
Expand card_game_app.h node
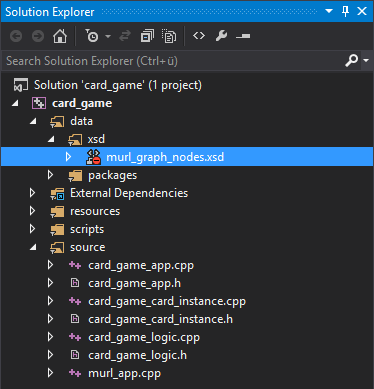[x=50, y=283]
